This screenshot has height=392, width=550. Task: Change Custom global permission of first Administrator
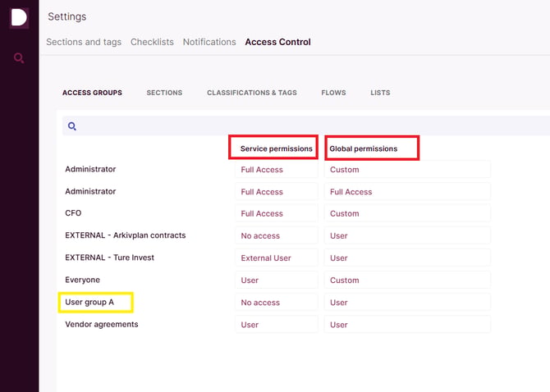(x=407, y=170)
